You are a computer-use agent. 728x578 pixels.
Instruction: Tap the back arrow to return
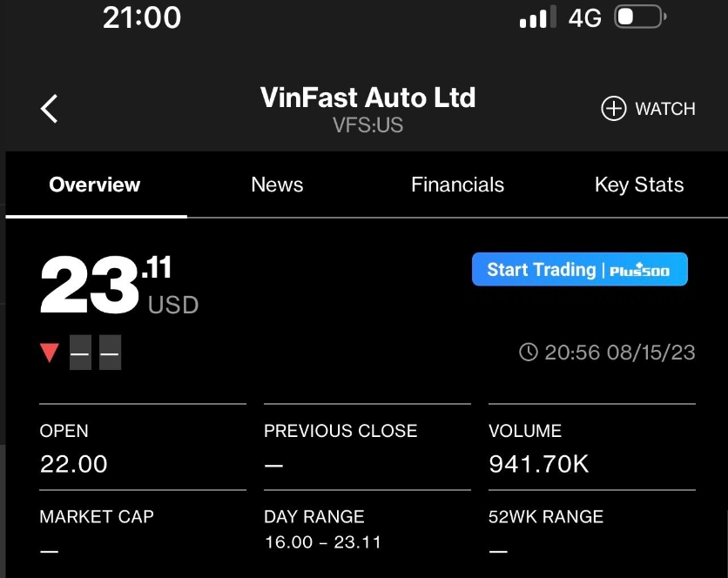(x=49, y=108)
